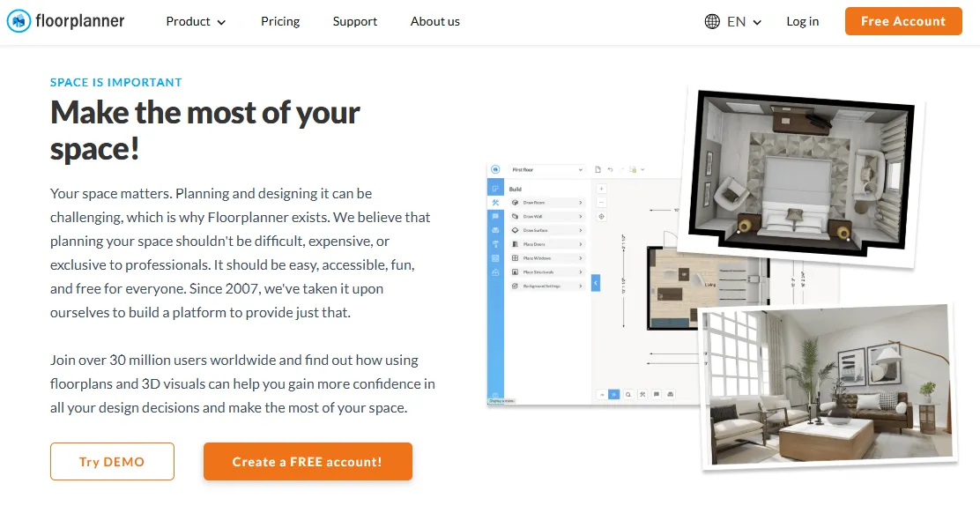
Task: Open the First floor selector dropdown
Action: tap(547, 169)
